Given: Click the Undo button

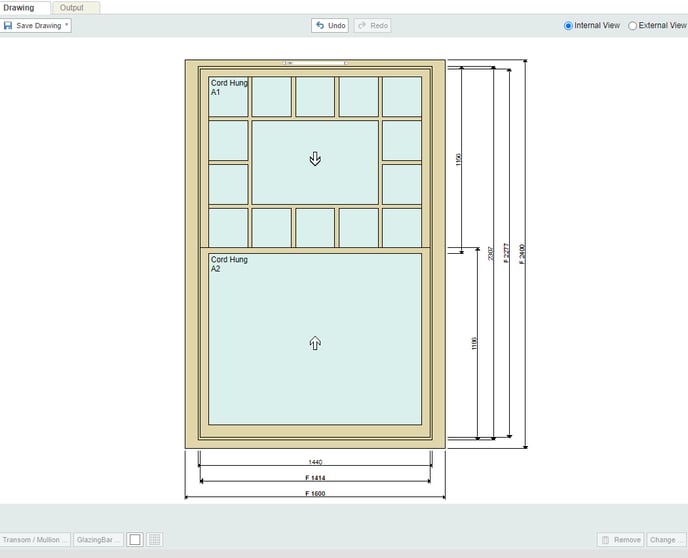Looking at the screenshot, I should pyautogui.click(x=330, y=25).
